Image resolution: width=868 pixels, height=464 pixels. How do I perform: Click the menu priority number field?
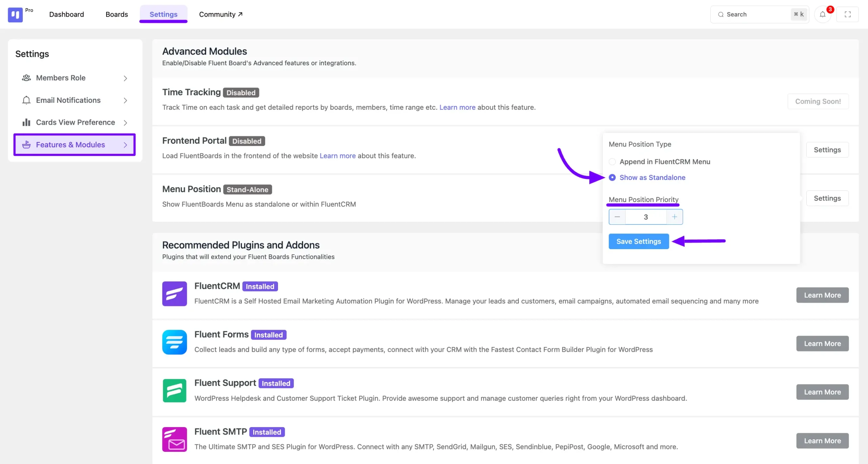[646, 217]
